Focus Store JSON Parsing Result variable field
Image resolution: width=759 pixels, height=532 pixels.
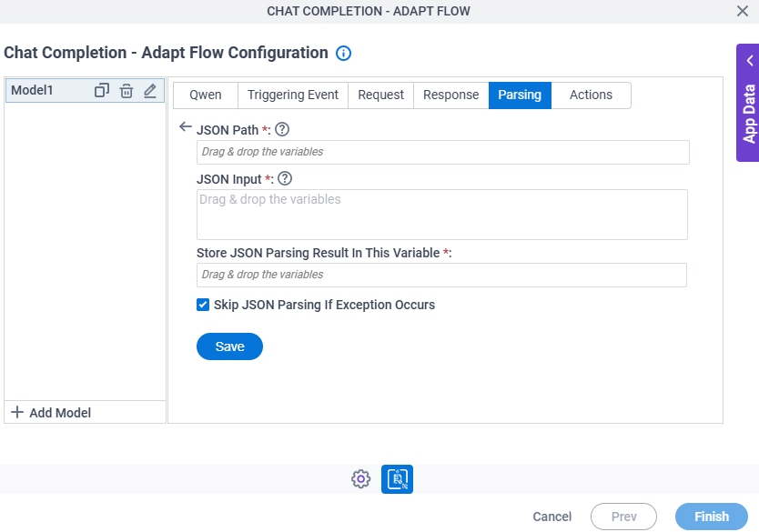(x=441, y=275)
